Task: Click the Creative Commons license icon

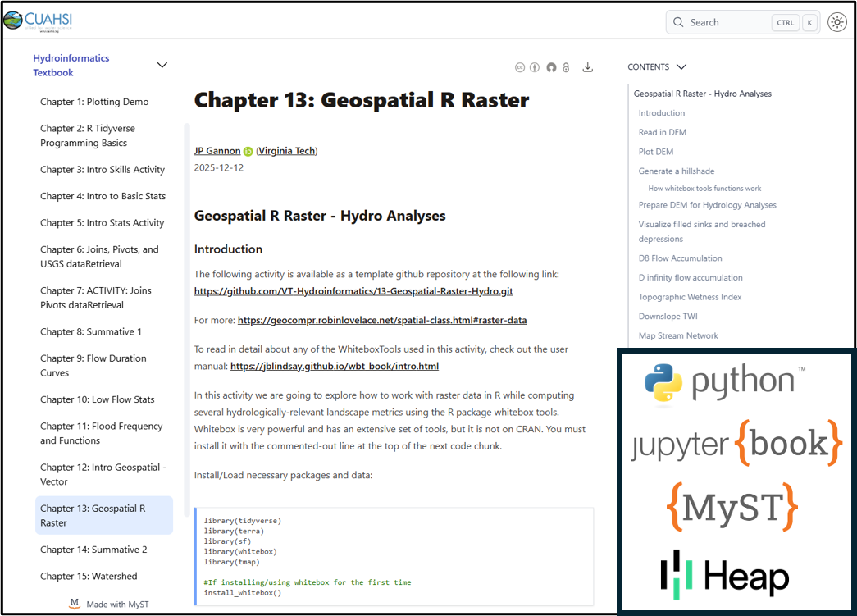Action: tap(520, 67)
